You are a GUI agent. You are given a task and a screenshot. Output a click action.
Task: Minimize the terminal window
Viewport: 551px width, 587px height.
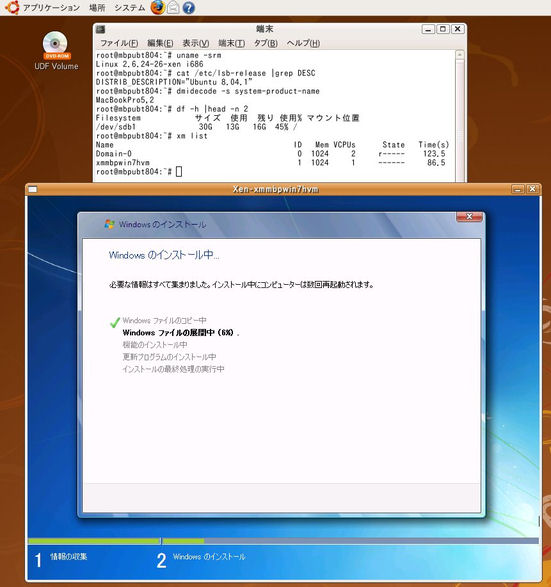428,29
